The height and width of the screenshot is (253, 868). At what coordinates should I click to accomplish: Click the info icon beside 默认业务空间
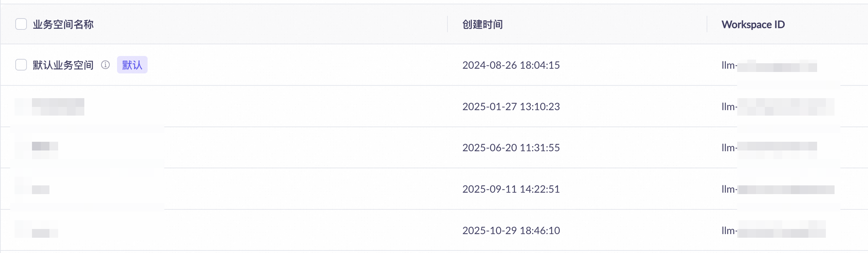[105, 65]
